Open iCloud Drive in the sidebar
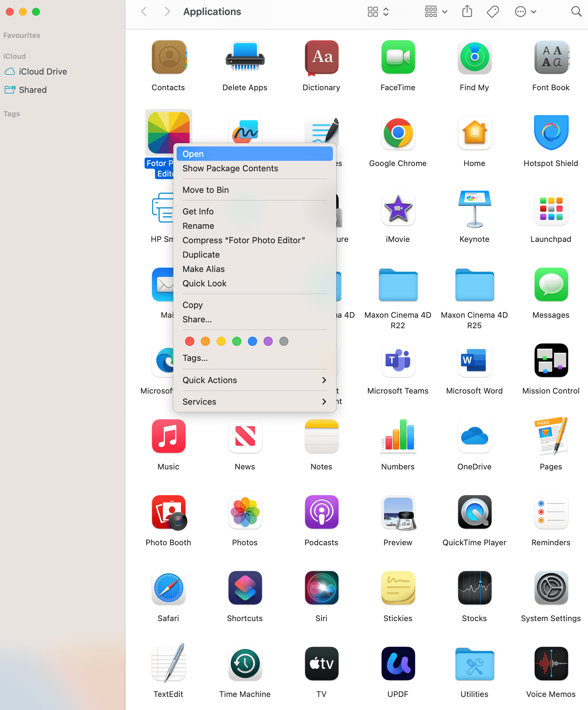The image size is (588, 710). click(x=36, y=72)
